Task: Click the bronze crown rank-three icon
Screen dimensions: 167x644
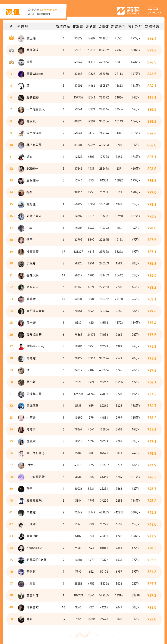Action: (x=11, y=62)
